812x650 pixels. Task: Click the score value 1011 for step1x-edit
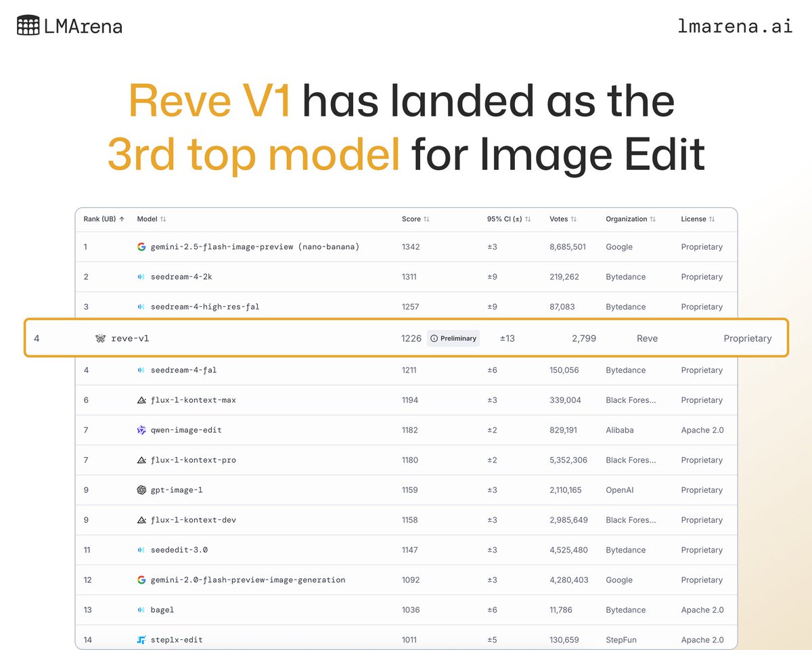[409, 640]
